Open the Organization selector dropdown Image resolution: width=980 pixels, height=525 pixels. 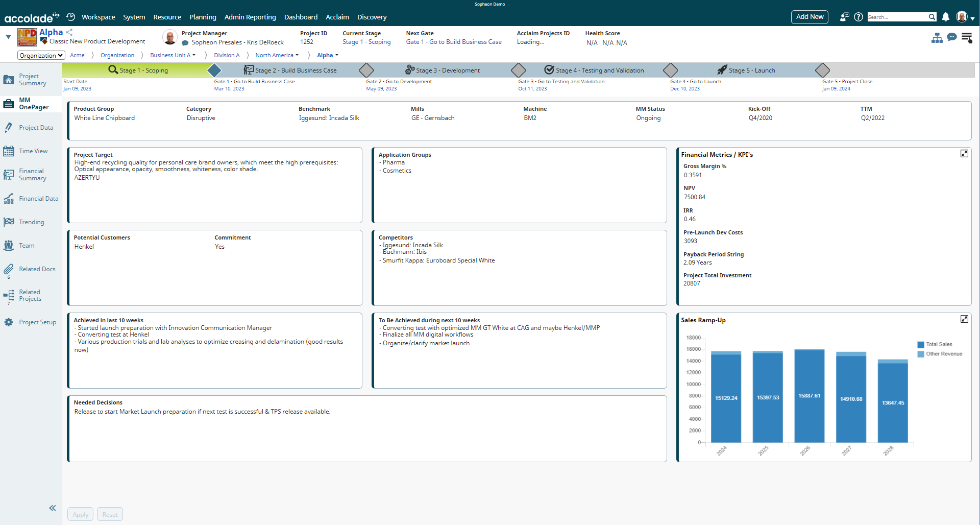click(x=41, y=55)
